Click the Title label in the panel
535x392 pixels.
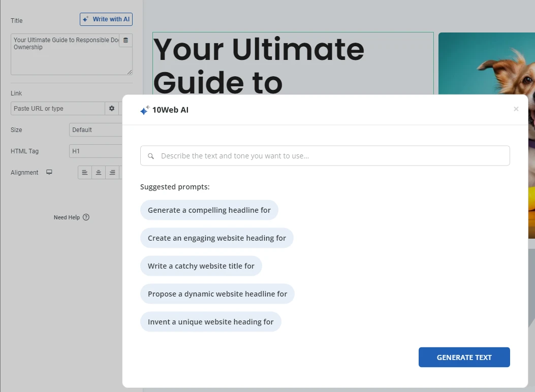[16, 21]
